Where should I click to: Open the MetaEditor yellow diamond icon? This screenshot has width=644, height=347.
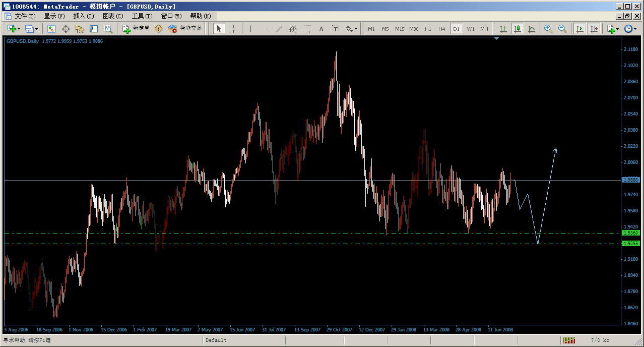pos(158,29)
